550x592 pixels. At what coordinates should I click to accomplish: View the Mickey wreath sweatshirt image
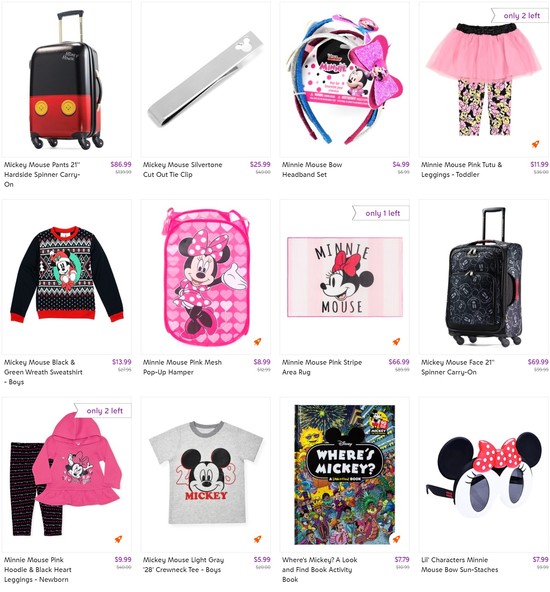pyautogui.click(x=67, y=274)
